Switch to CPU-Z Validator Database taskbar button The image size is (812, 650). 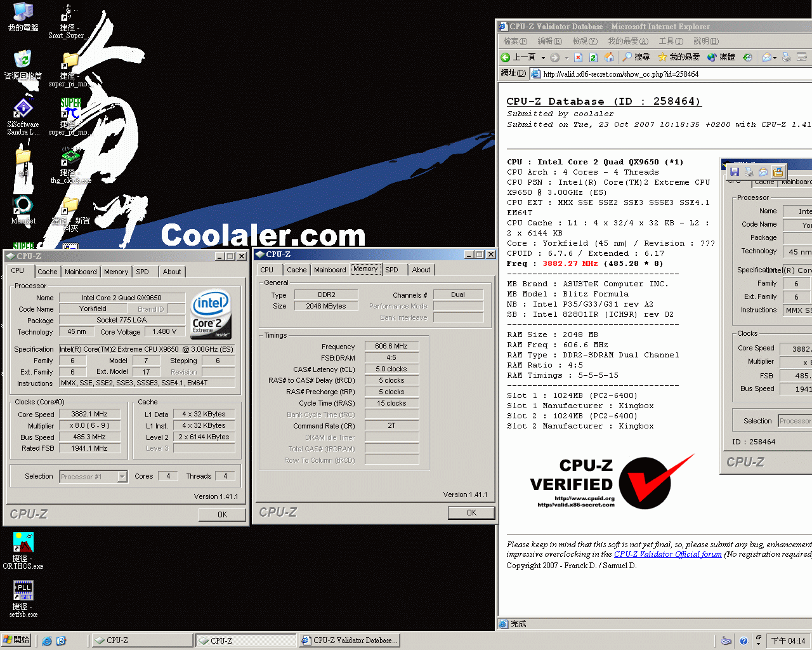pos(348,640)
